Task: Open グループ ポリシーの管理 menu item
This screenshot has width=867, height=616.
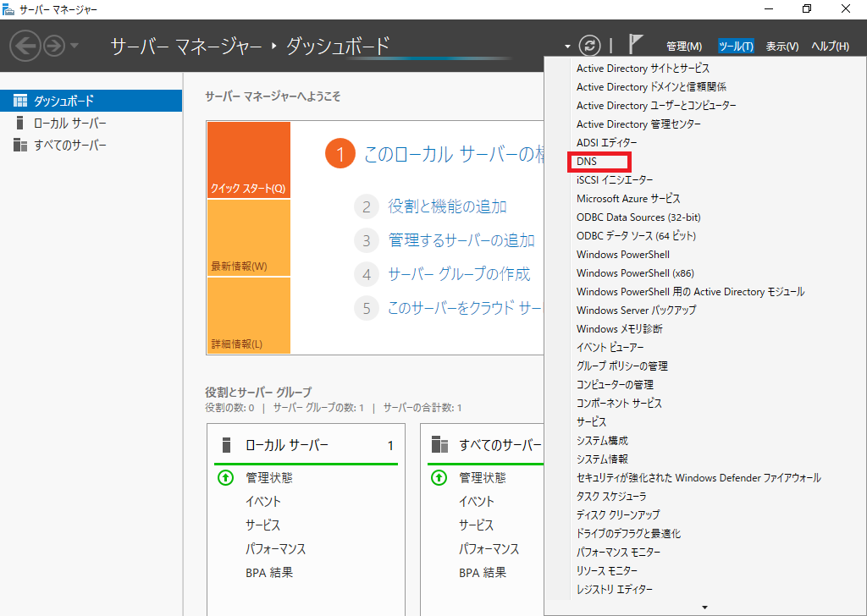Action: point(622,366)
